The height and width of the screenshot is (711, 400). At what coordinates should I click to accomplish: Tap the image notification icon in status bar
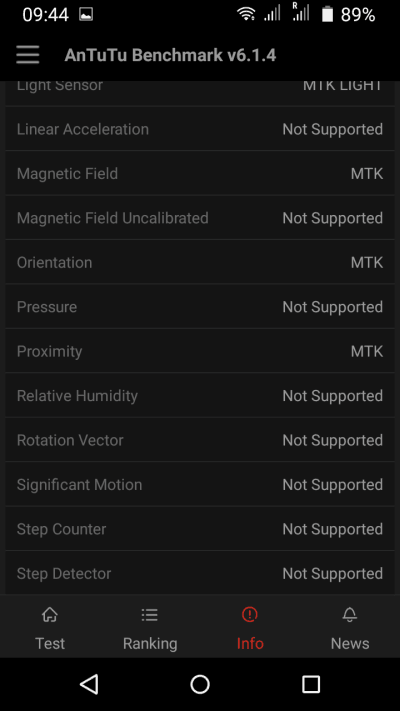click(x=86, y=15)
